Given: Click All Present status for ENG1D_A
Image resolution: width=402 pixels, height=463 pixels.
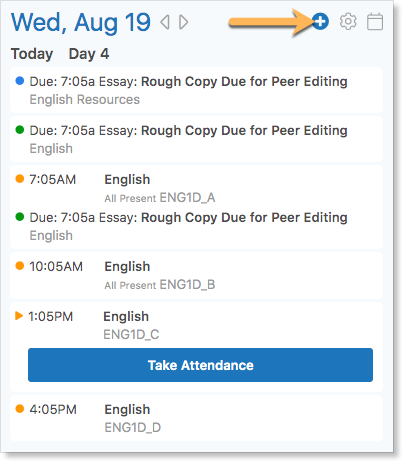Looking at the screenshot, I should click(x=130, y=198).
